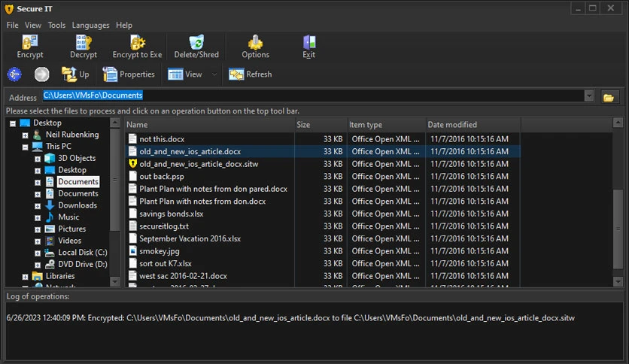Sort by the Name column header
Screen dimensions: 629x364
(x=210, y=125)
